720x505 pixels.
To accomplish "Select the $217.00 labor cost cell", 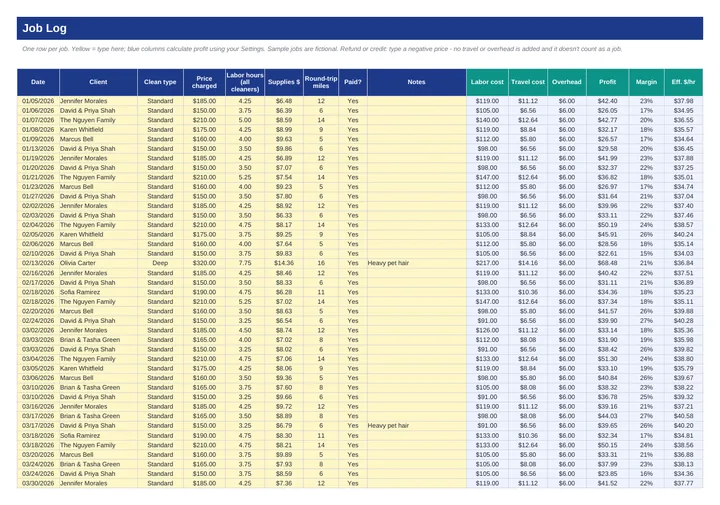I will pyautogui.click(x=487, y=263).
